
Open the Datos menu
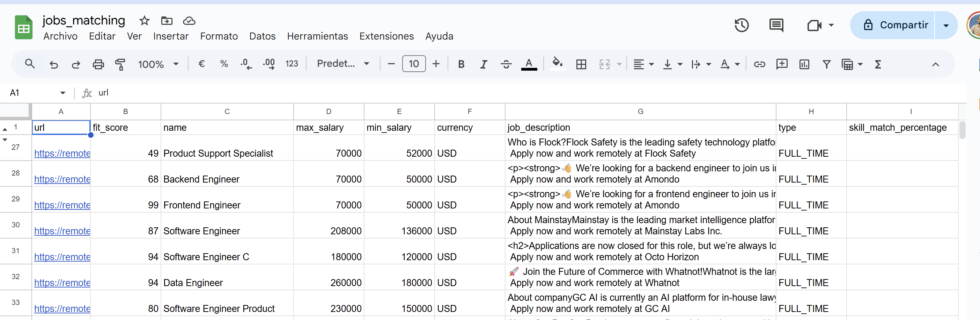point(262,36)
